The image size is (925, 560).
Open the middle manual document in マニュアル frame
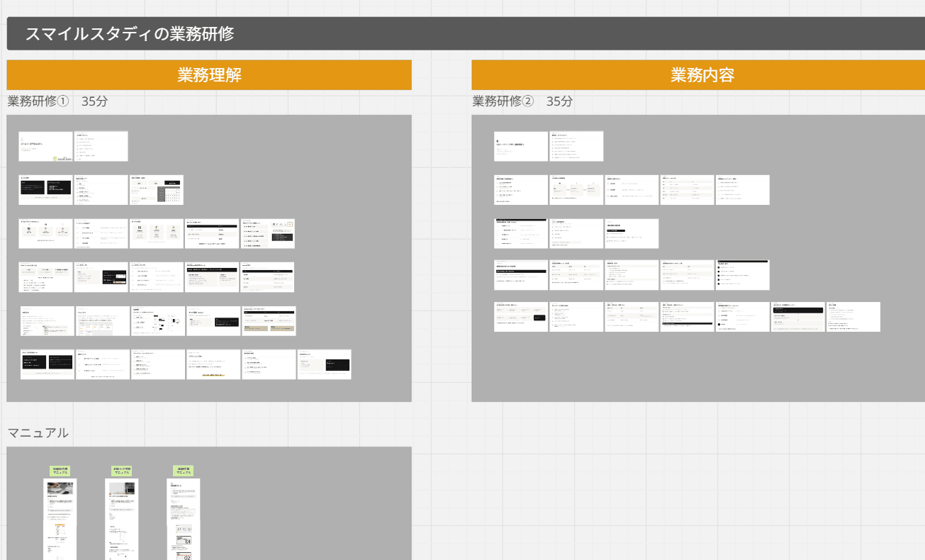[122, 520]
